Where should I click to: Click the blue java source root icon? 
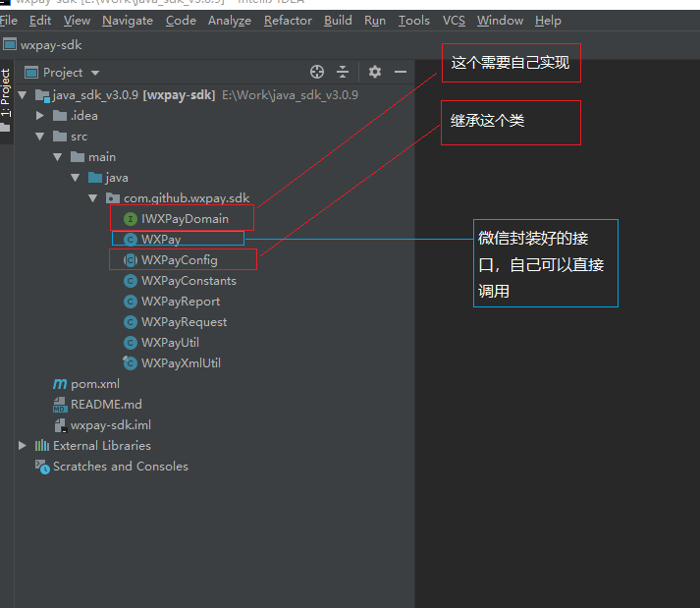click(95, 178)
